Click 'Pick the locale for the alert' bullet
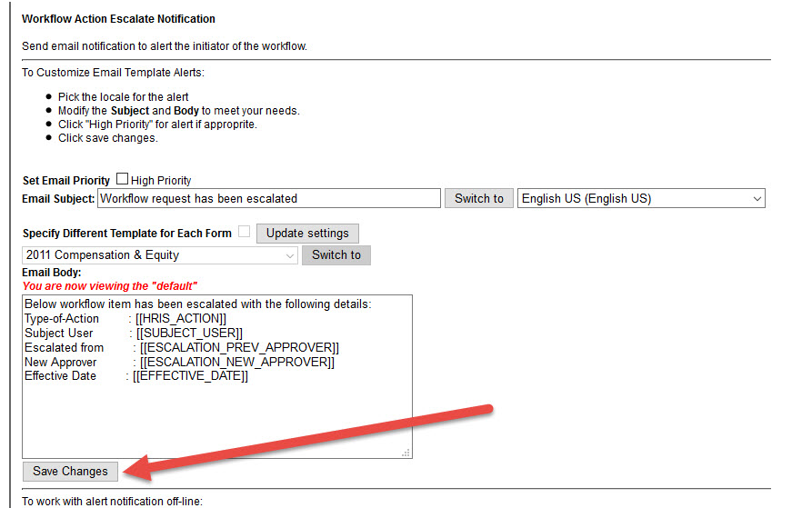The height and width of the screenshot is (508, 812). (124, 97)
